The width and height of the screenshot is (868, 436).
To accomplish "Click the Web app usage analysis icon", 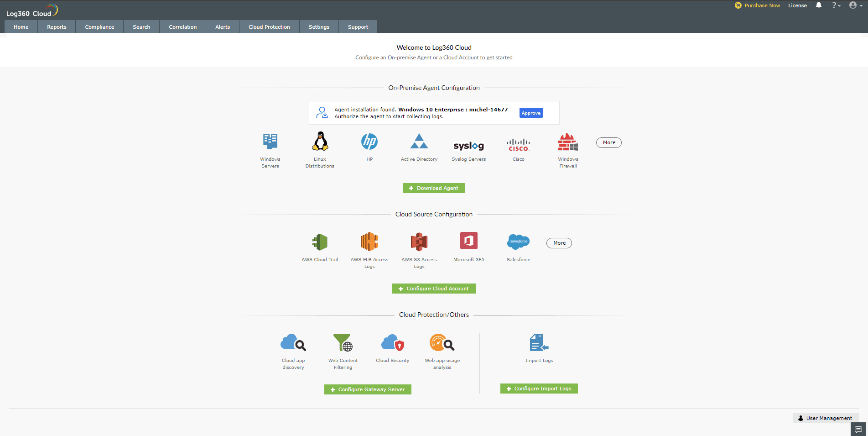I will pos(442,342).
